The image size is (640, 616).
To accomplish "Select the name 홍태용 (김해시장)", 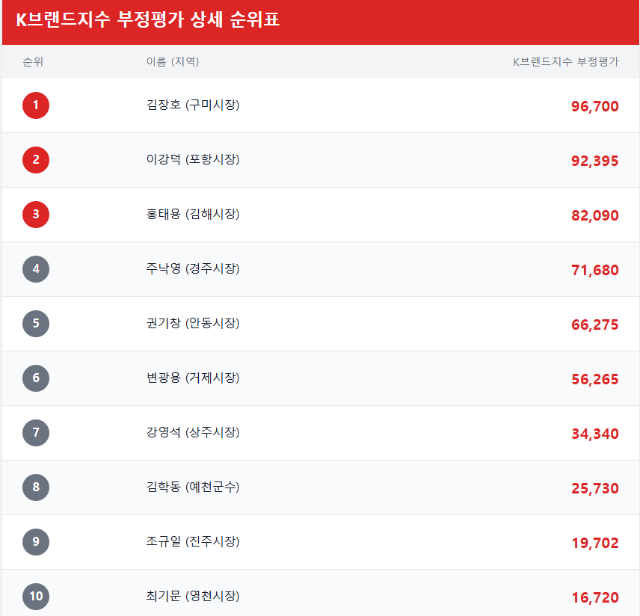I will pos(193,214).
